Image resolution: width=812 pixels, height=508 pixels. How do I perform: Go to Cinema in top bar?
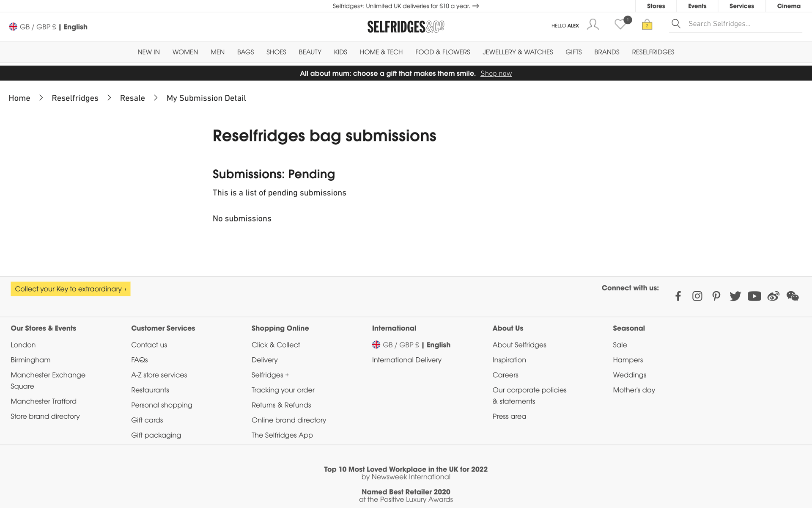point(789,6)
